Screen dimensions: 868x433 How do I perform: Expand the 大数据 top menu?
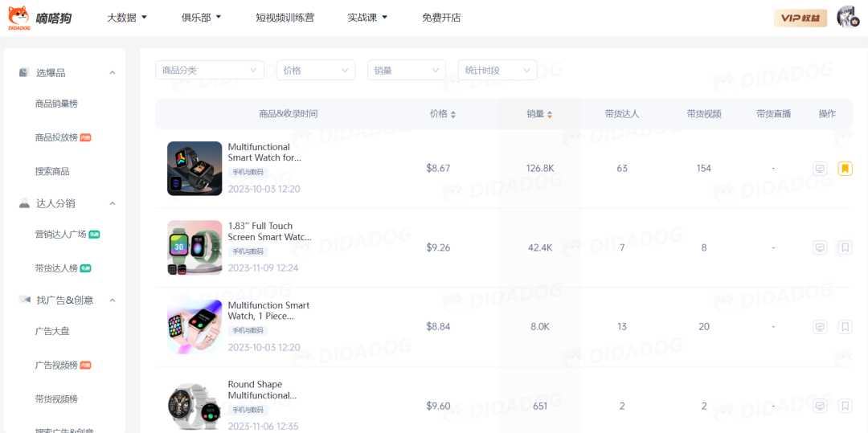coord(127,18)
